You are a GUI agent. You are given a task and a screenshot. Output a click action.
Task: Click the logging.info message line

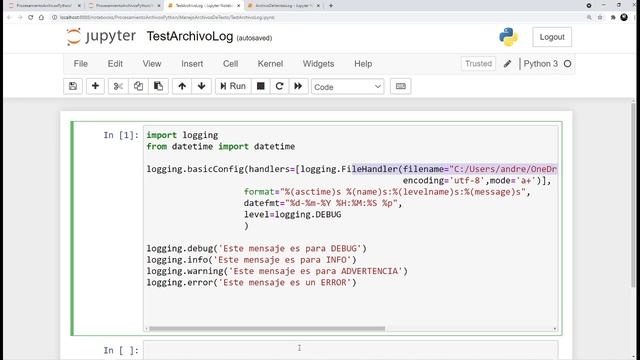251,260
